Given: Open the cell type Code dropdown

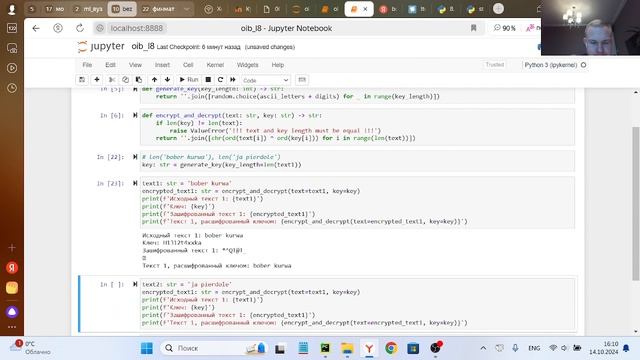Looking at the screenshot, I should pos(266,80).
